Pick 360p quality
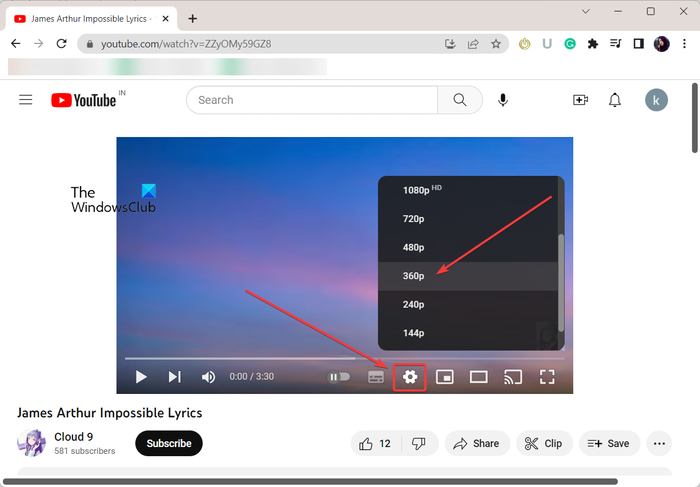 click(468, 276)
